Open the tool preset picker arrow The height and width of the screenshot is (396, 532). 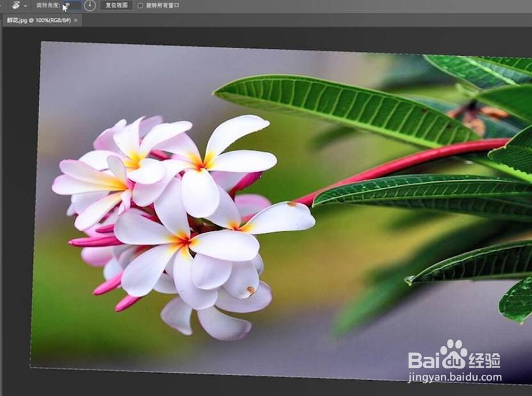click(x=26, y=6)
